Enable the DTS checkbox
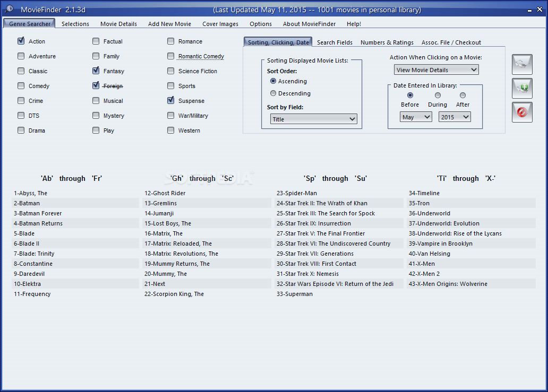Screen dimensions: 548x392 point(21,115)
